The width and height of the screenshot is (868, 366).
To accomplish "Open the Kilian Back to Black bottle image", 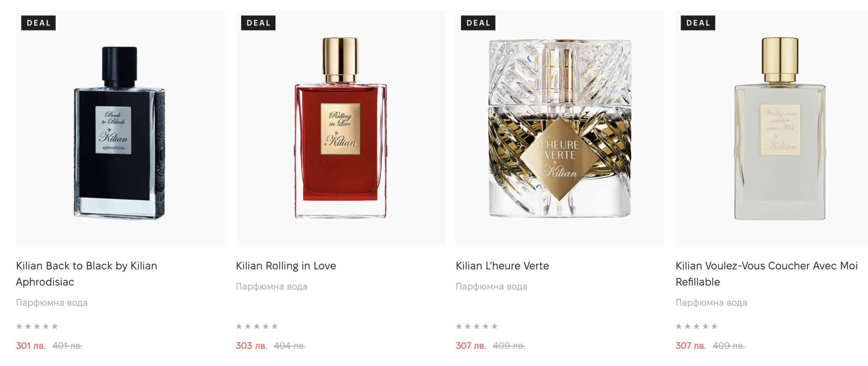I will pyautogui.click(x=120, y=128).
